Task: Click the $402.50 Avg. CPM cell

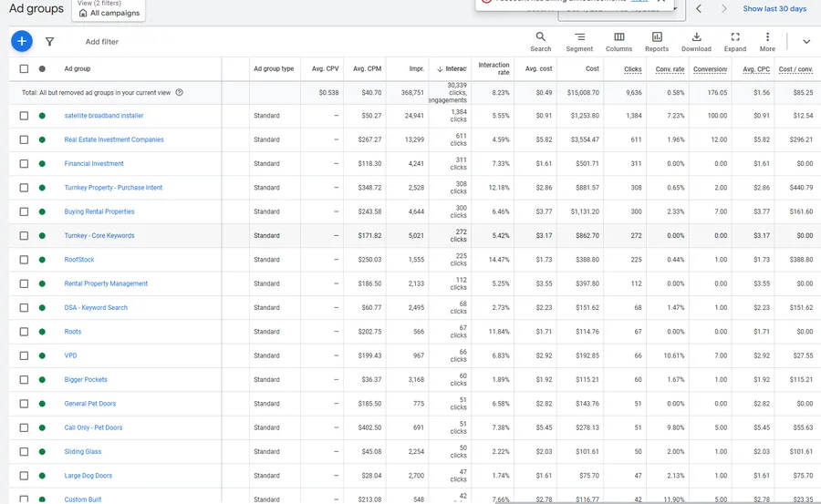Action: (x=369, y=427)
